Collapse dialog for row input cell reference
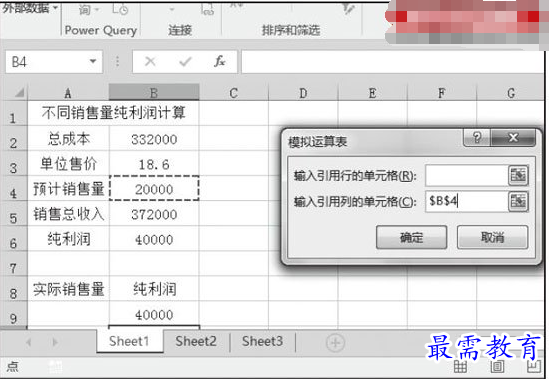549x379 pixels. (518, 175)
